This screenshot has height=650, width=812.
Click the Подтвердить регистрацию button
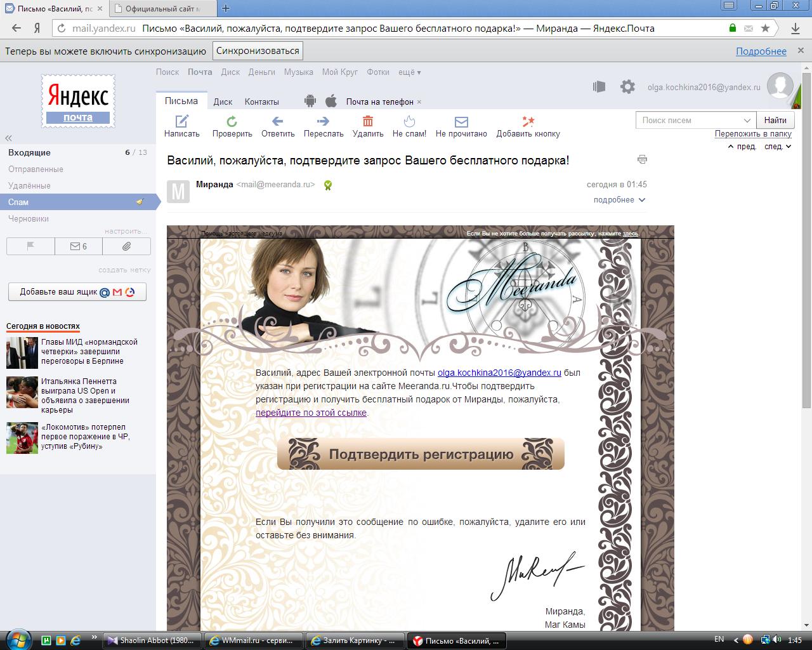pyautogui.click(x=421, y=454)
